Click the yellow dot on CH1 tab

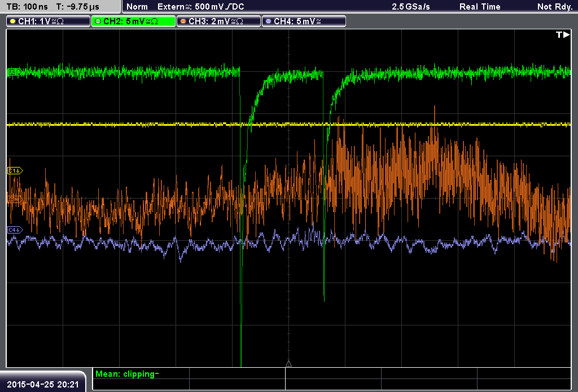[12, 21]
